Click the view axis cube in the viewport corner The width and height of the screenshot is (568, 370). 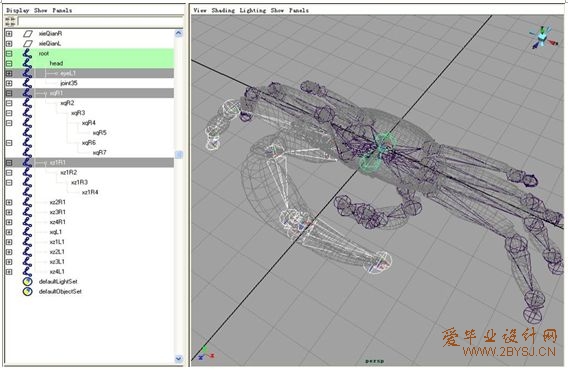[x=542, y=37]
